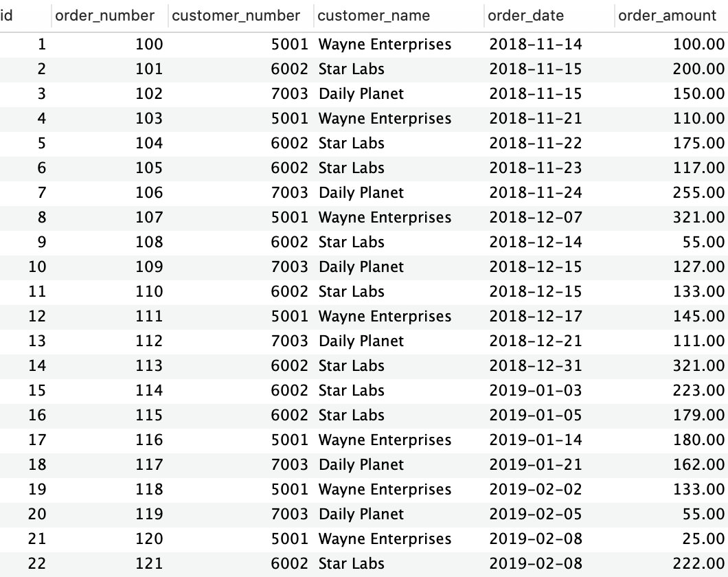Select order date 2018-12-17
Viewport: 728px width, 577px height.
pos(535,316)
